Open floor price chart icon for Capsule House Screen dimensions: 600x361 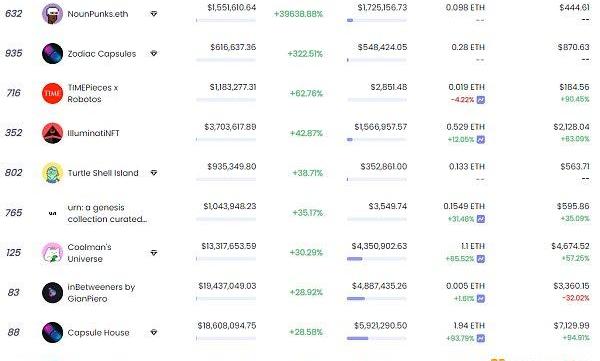(481, 338)
